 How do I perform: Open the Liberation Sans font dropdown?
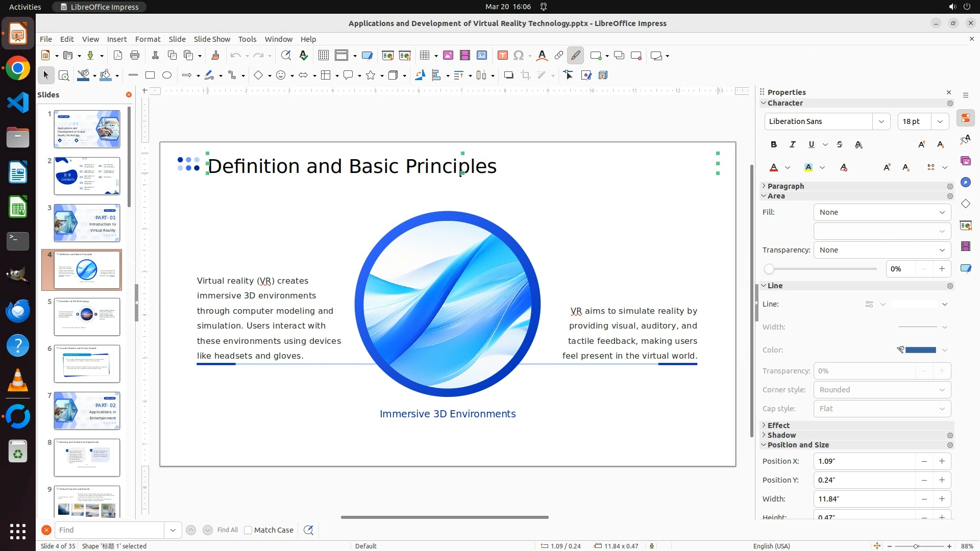click(881, 121)
